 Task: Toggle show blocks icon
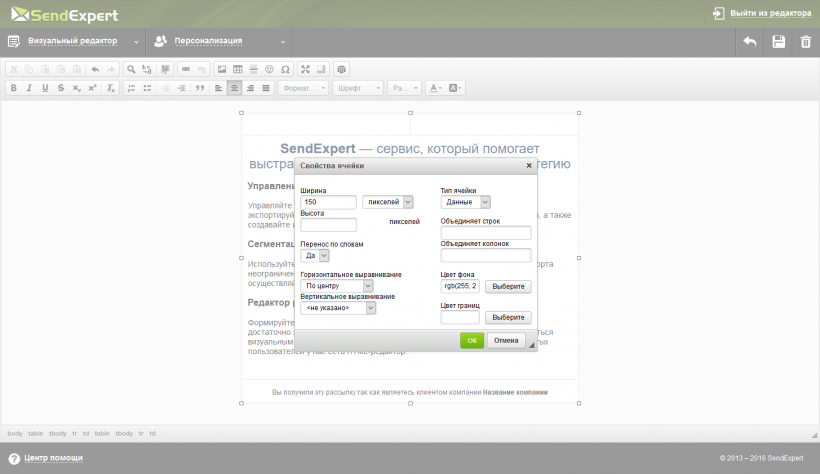tap(321, 69)
